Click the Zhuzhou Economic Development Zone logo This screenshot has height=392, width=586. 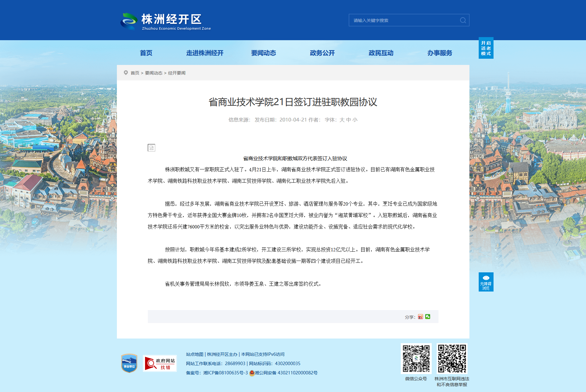click(x=166, y=21)
